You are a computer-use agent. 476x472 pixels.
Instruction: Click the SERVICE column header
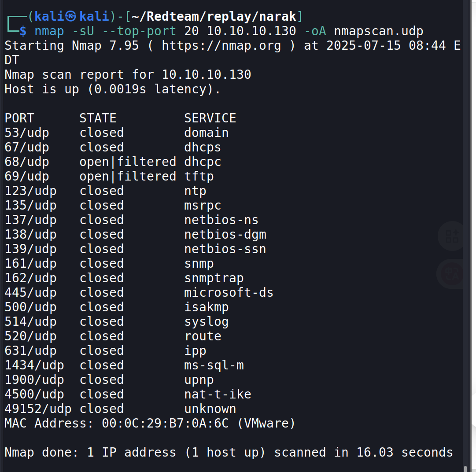pos(210,118)
